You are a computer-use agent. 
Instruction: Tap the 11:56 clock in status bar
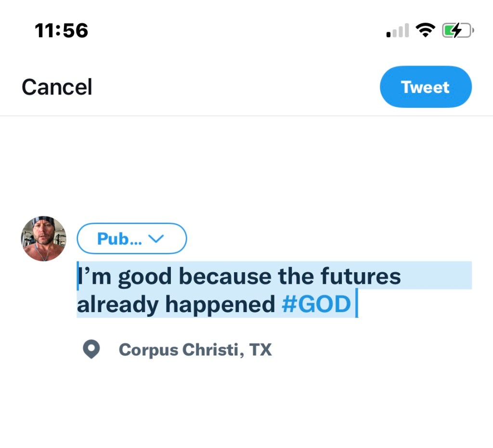(62, 31)
